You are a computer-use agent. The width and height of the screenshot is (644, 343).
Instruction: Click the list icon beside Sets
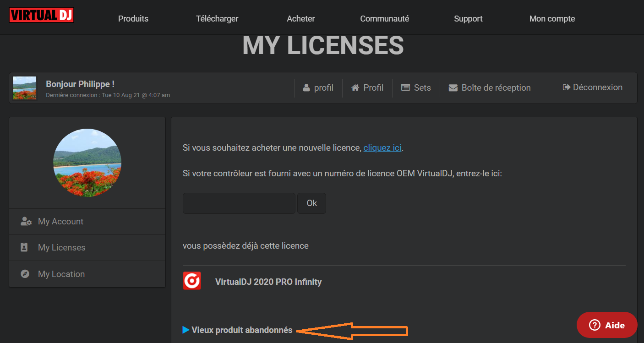[x=405, y=87]
